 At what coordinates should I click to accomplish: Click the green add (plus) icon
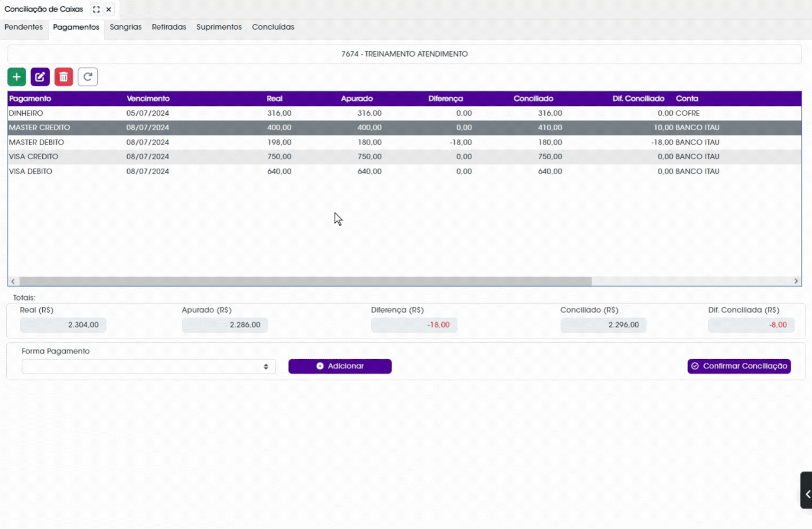pos(16,77)
